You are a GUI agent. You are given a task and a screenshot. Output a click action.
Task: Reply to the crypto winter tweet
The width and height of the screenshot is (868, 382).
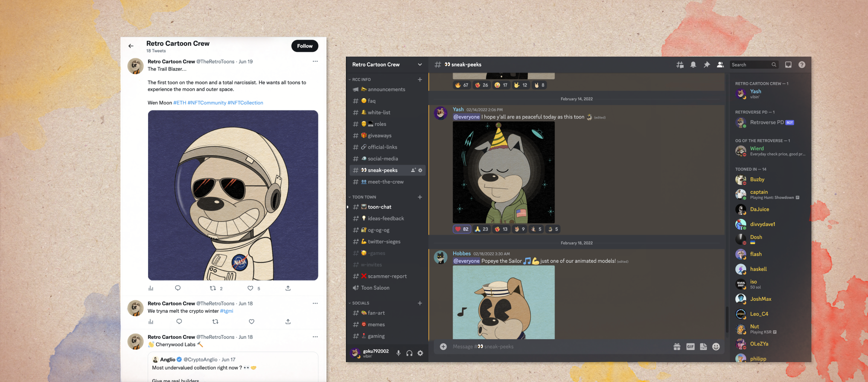tap(179, 322)
